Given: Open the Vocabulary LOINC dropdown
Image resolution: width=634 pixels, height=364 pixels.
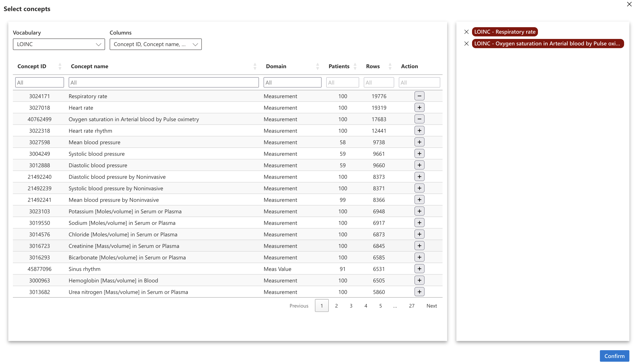Looking at the screenshot, I should tap(59, 44).
